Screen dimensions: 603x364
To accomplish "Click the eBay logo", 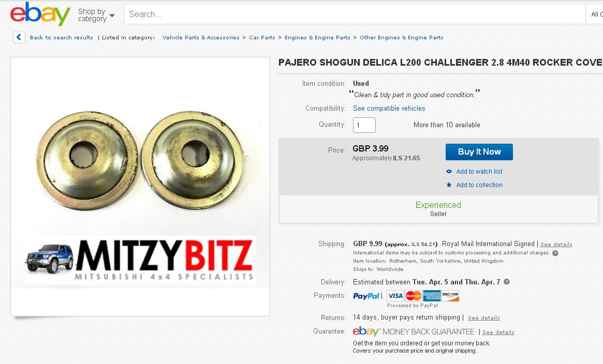I will point(40,14).
